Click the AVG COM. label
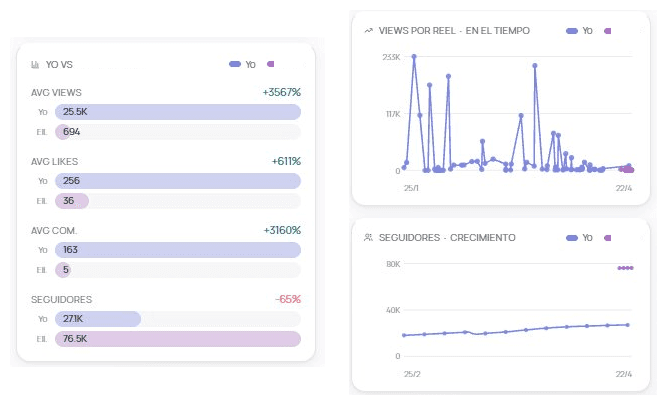This screenshot has height=405, width=667. (54, 231)
